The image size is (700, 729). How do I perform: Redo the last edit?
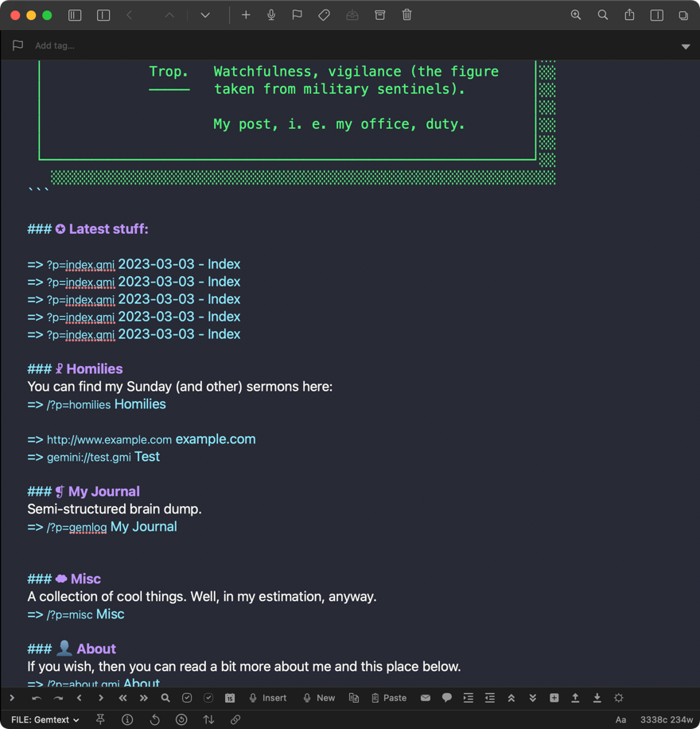[x=58, y=698]
